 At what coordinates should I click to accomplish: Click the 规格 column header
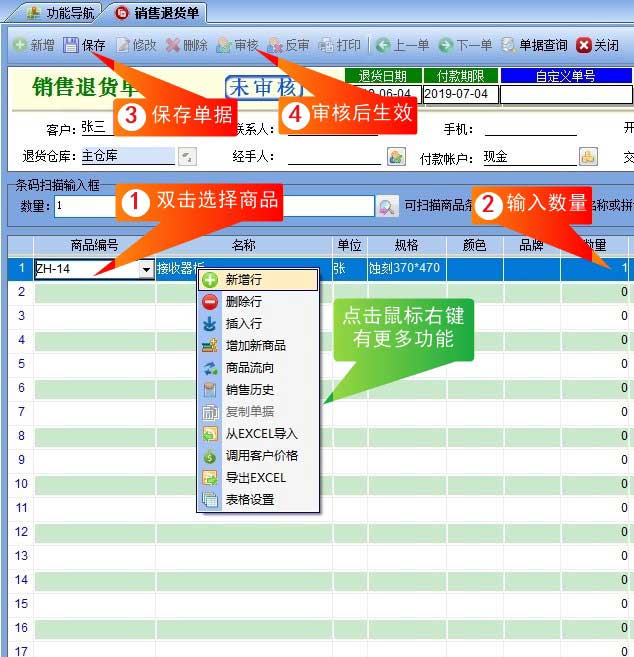click(x=406, y=246)
